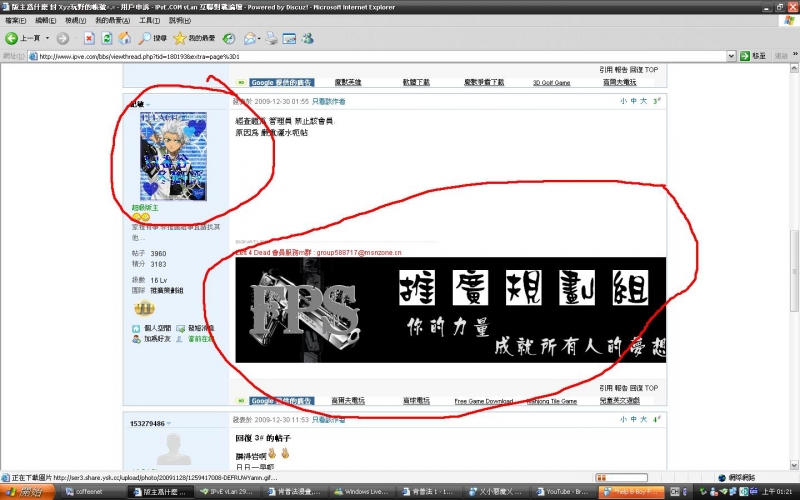Image resolution: width=800 pixels, height=500 pixels.
Task: Expand dropdown arrow beside first poster's username
Action: [148, 105]
